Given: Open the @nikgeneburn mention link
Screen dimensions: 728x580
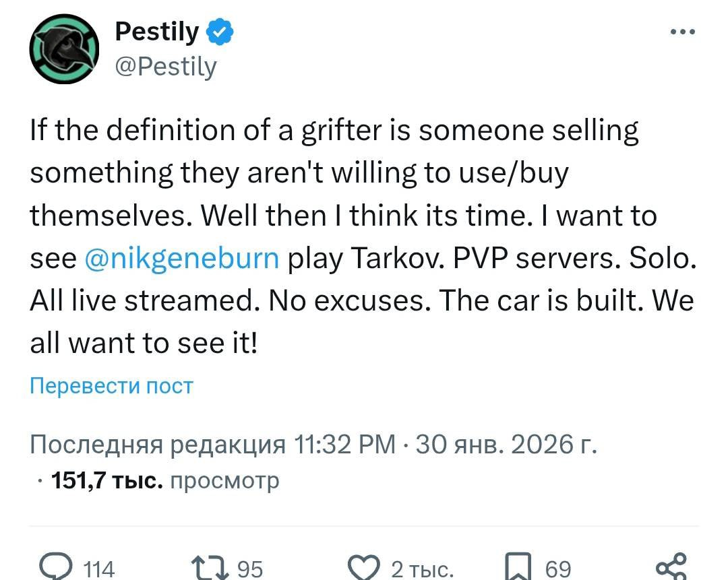Looking at the screenshot, I should (183, 259).
